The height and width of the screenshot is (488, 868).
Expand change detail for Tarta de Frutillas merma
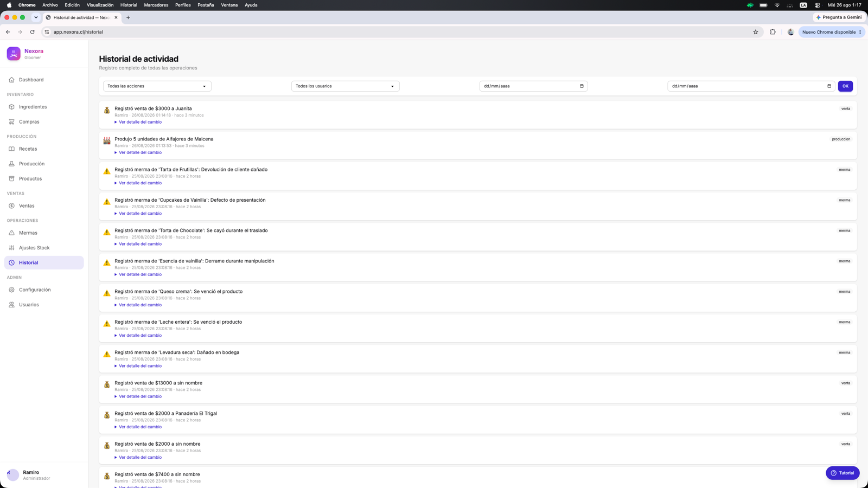tap(138, 183)
